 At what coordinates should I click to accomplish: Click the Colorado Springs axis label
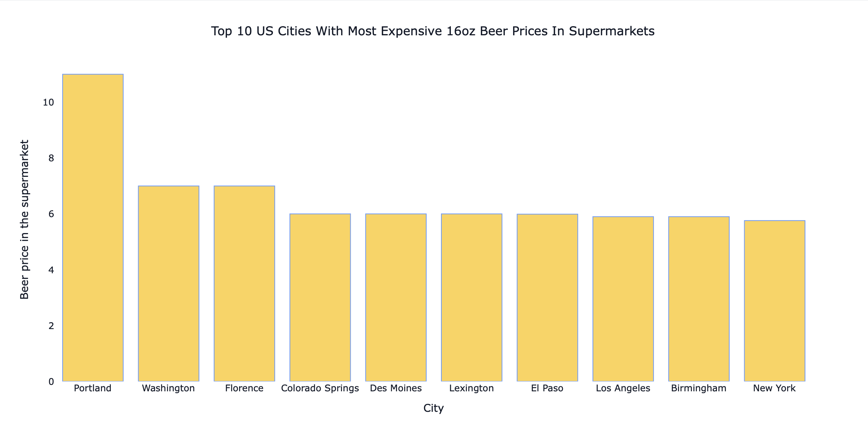[320, 389]
